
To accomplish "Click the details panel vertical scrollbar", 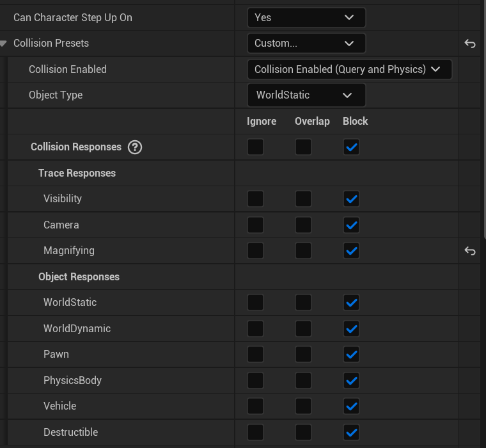I will 484,128.
